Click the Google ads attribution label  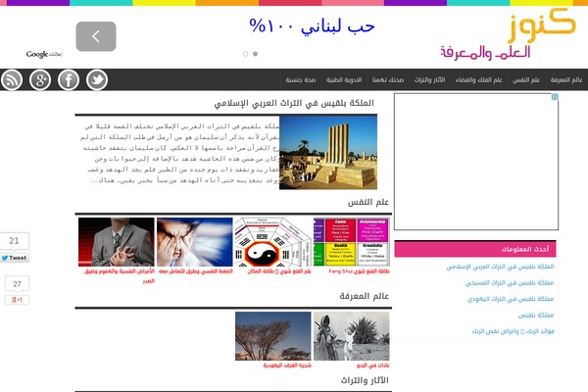44,55
